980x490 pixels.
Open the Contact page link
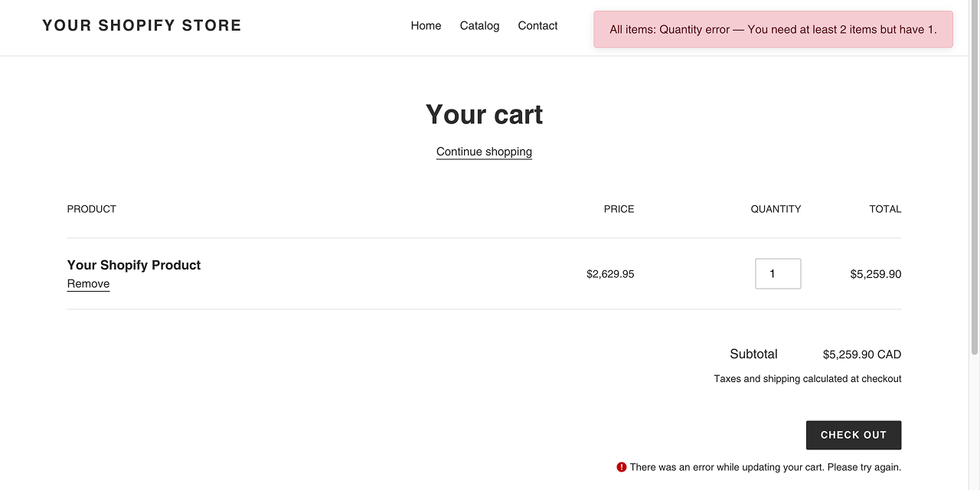pos(537,25)
